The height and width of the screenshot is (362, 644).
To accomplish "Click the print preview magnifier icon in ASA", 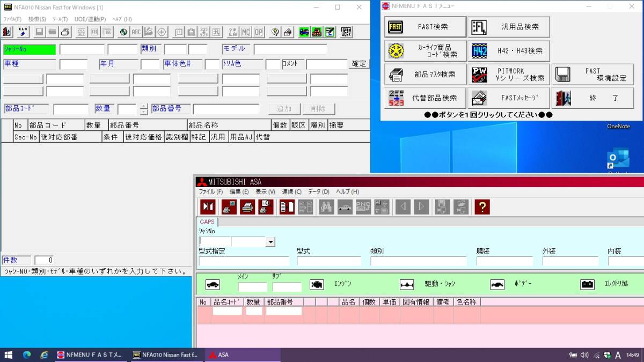I will click(266, 206).
